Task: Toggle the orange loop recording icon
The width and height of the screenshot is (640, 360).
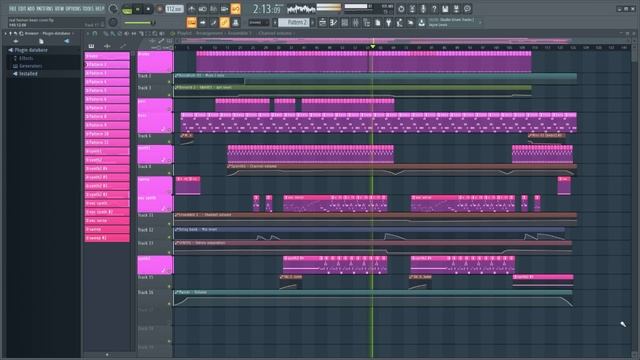Action: coord(236,9)
